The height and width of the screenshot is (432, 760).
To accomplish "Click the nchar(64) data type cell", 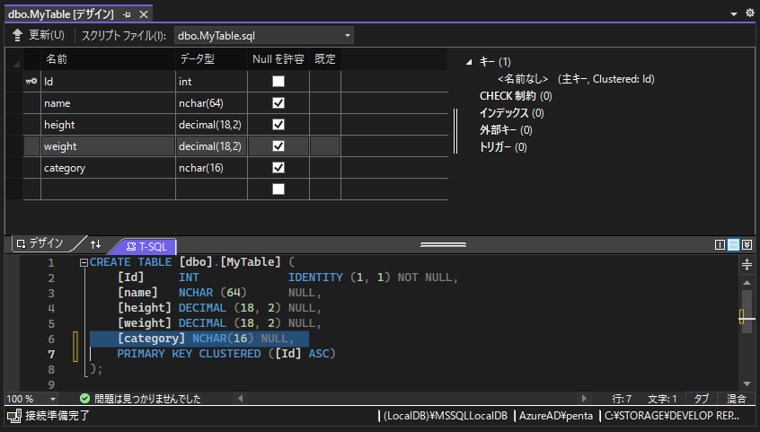I will [211, 103].
